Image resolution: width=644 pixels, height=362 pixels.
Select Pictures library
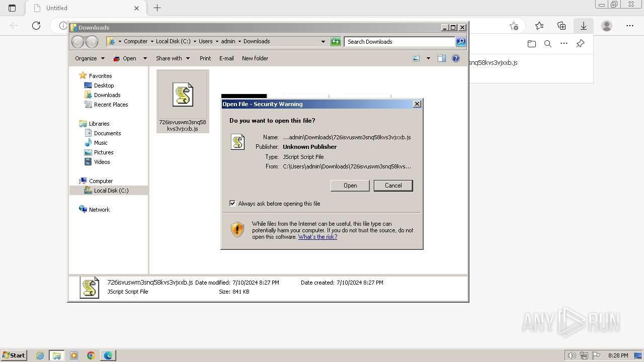pyautogui.click(x=104, y=152)
